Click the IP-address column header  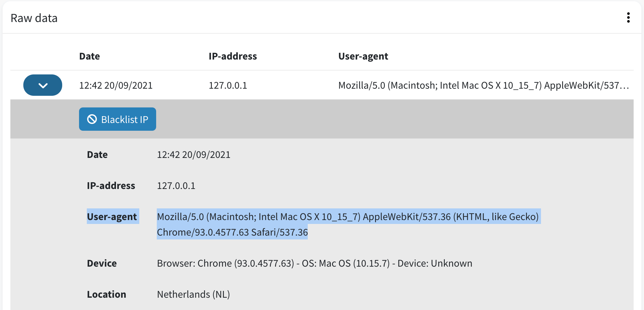233,56
